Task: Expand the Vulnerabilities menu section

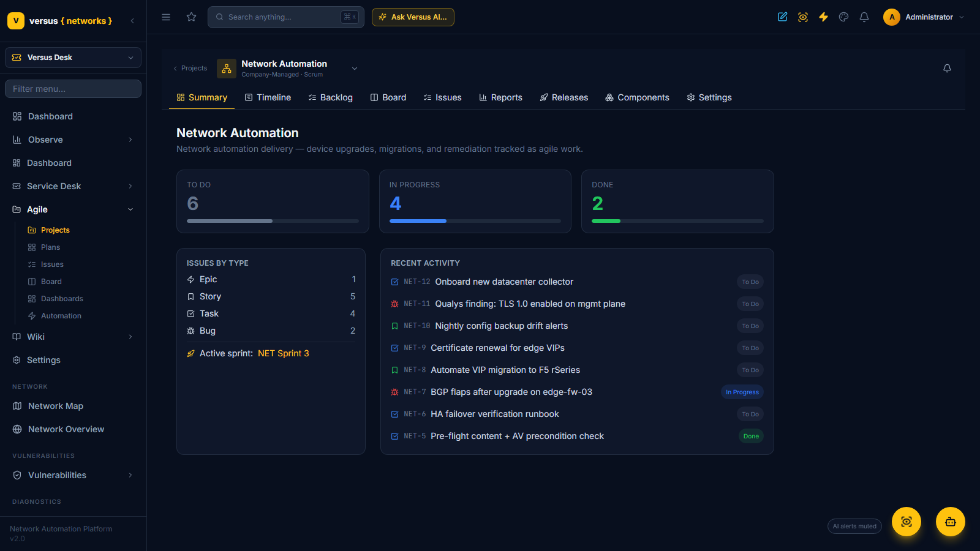Action: pos(73,475)
